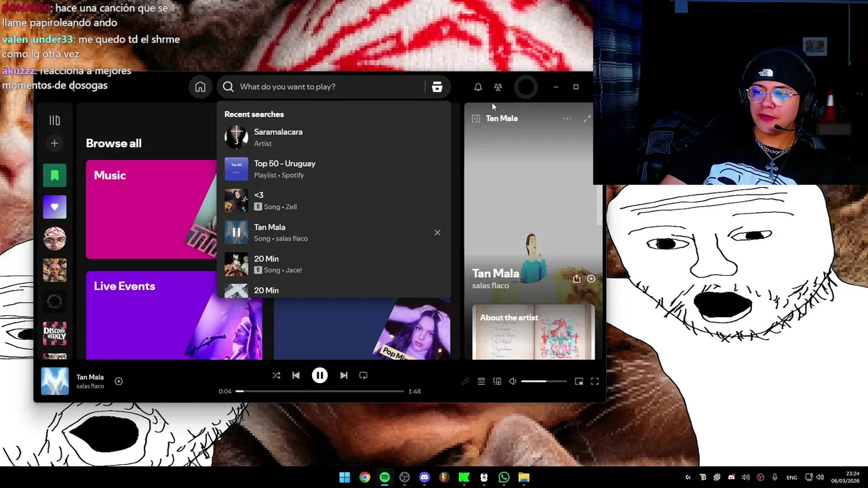Viewport: 868px width, 488px height.
Task: Open Discord from taskbar
Action: 425,477
